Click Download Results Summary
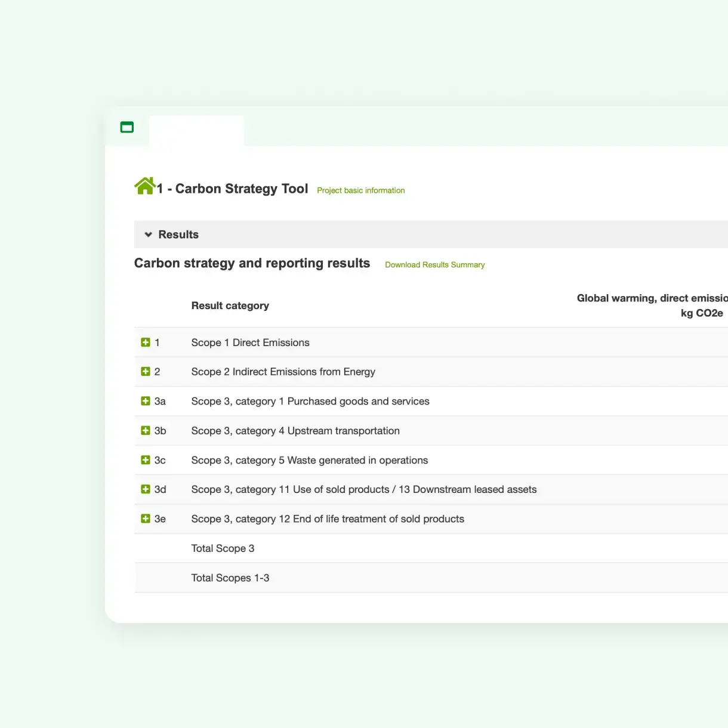 pyautogui.click(x=434, y=264)
